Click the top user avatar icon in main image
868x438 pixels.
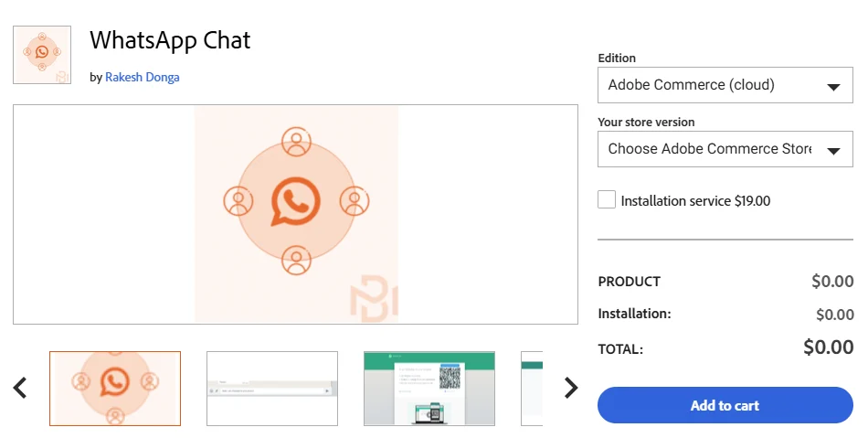[x=296, y=142]
